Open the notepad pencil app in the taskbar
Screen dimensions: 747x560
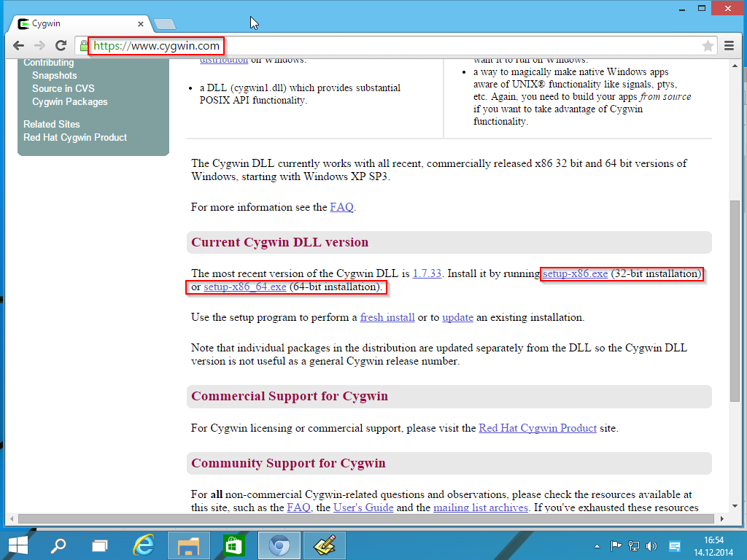[x=325, y=545]
